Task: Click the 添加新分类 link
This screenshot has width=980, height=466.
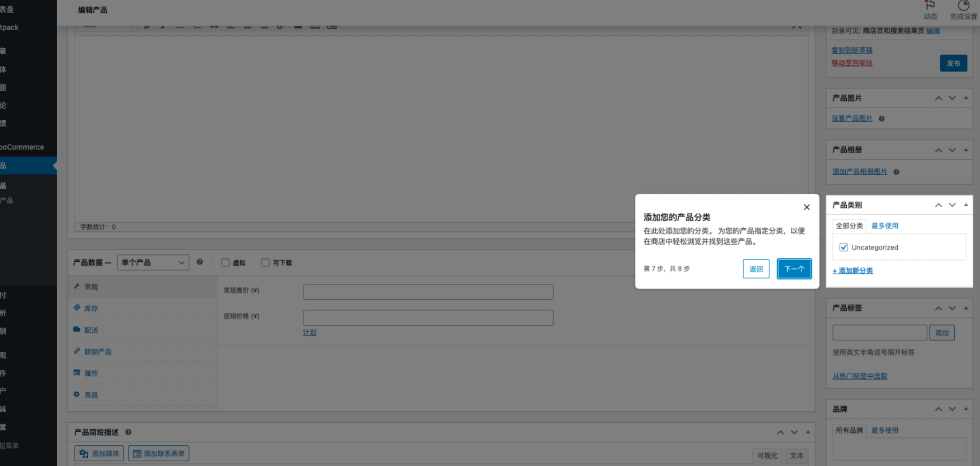Action: click(853, 271)
